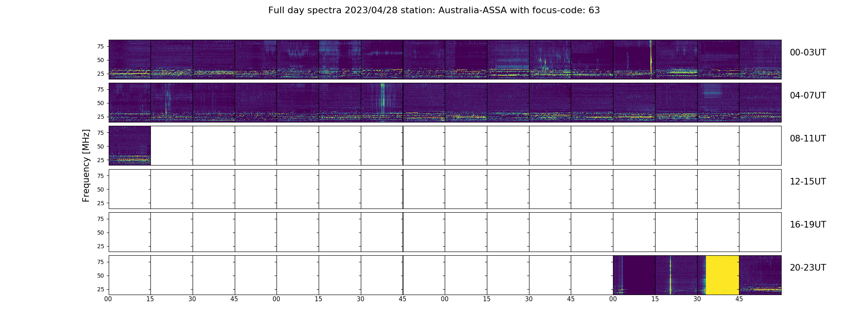Click the '00-03UT' row label

pos(808,53)
